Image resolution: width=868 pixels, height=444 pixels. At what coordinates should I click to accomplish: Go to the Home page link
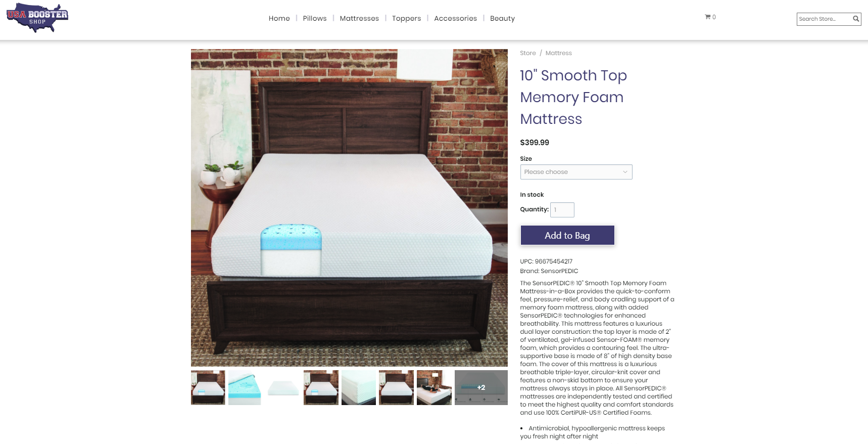(x=279, y=18)
